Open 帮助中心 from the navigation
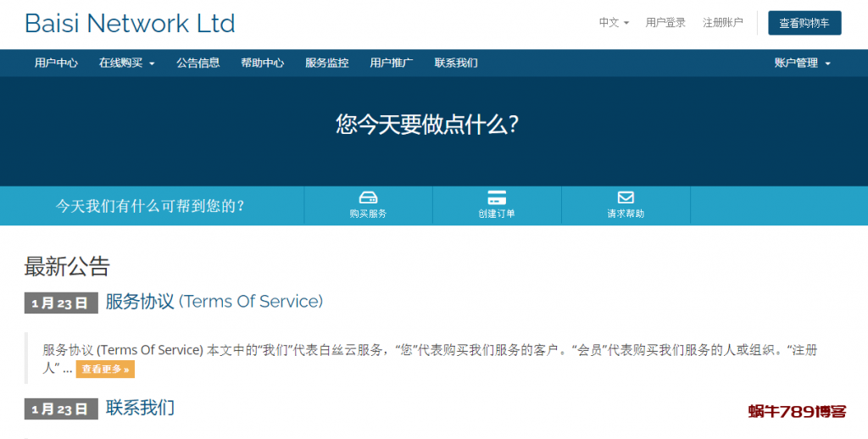 pyautogui.click(x=262, y=63)
